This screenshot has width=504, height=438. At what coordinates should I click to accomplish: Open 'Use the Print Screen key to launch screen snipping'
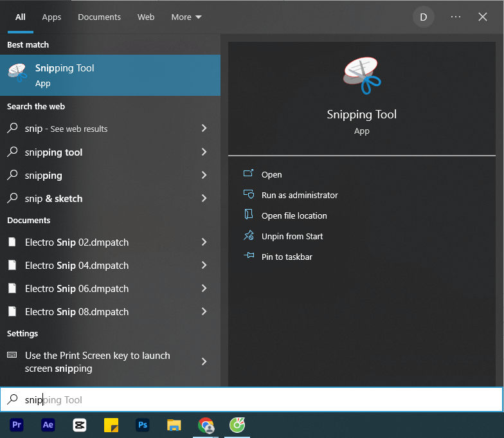pos(111,361)
